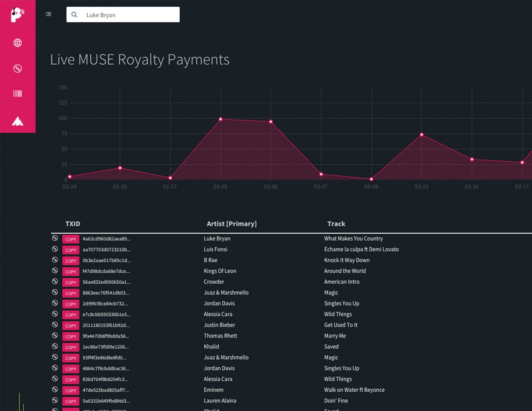Click the round icon beside txid e7c8cbb550536b1e3
Viewport: 532px width, 411px height.
[55, 314]
